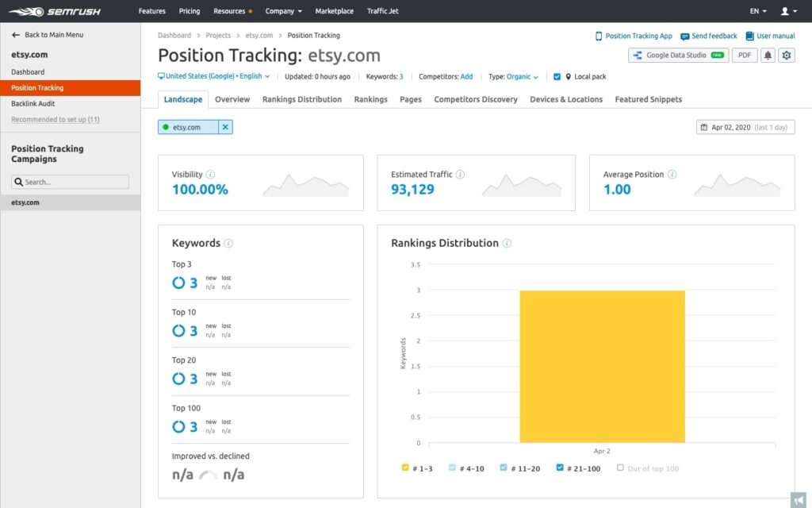Expand the Company dropdown menu
The width and height of the screenshot is (812, 508).
coord(283,11)
